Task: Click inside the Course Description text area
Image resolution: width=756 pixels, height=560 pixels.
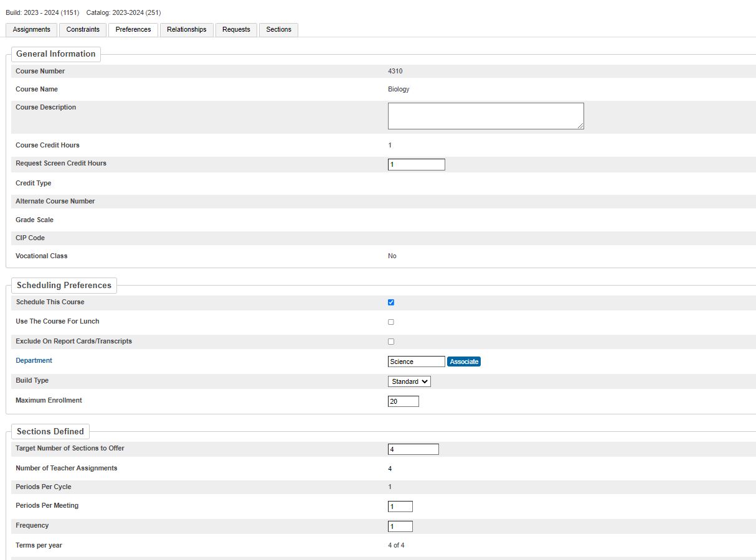Action: click(x=485, y=116)
